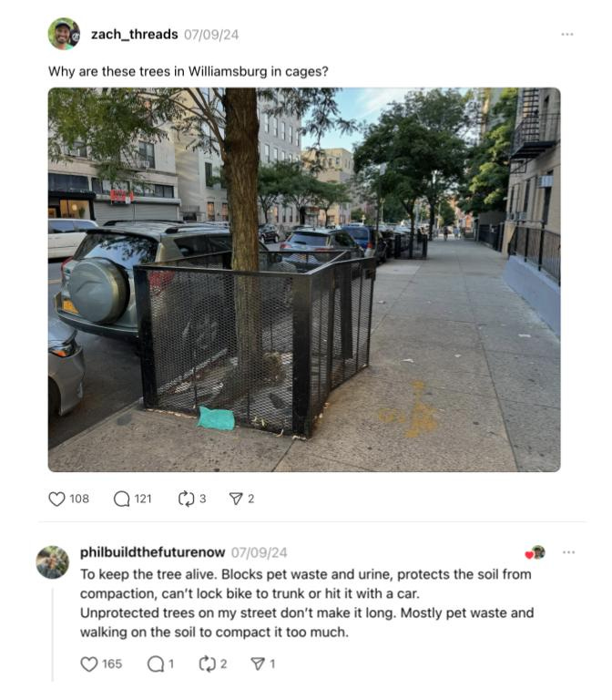This screenshot has width=612, height=700.
Task: Click the 07/09/24 date on zach_threads' post
Action: [211, 35]
